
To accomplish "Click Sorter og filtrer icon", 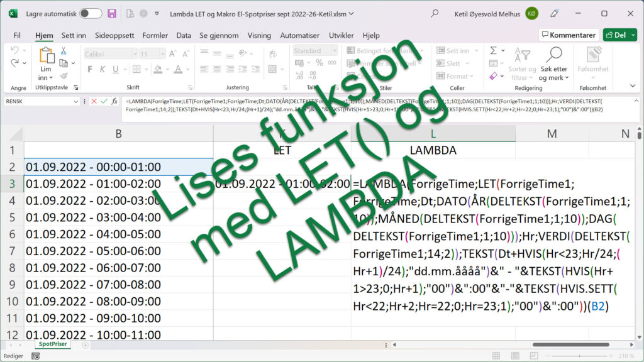I will tap(523, 54).
